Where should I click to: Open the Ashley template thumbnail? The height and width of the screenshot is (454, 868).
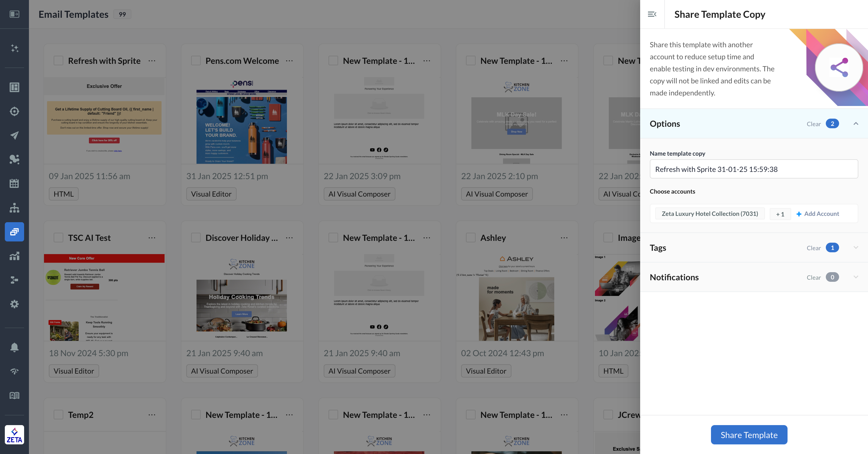coord(516,298)
